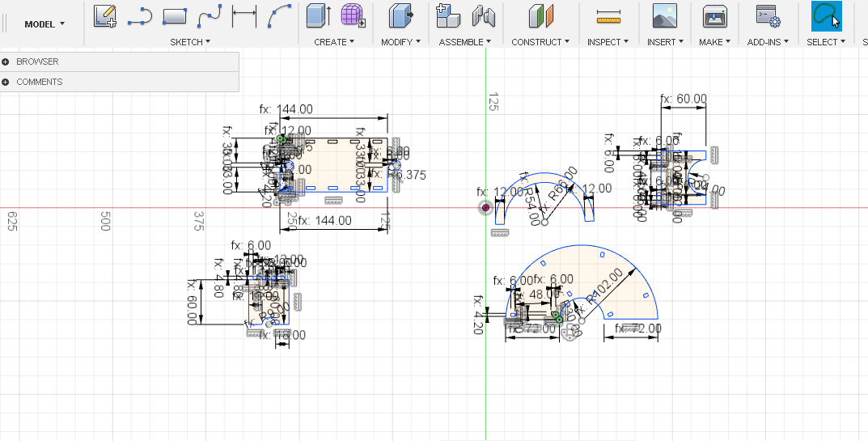Click the fx: 60.00 dimension at top right
Screen dimensions: 868x441
click(684, 100)
